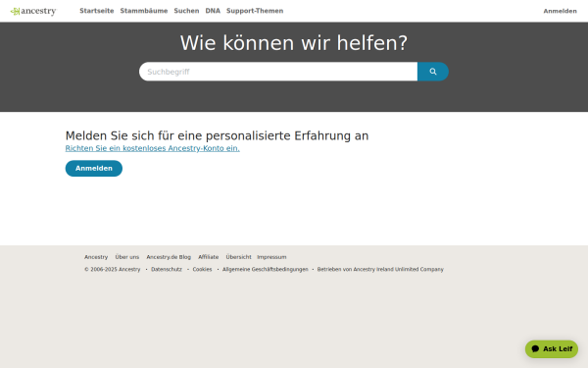Open the Stammbäume menu item
588x368 pixels.
click(x=144, y=11)
